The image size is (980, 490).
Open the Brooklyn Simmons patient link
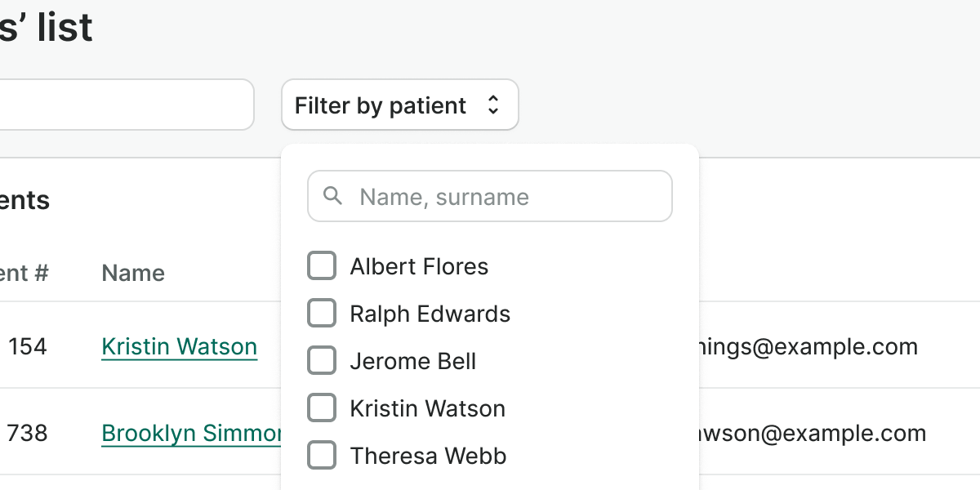(191, 434)
